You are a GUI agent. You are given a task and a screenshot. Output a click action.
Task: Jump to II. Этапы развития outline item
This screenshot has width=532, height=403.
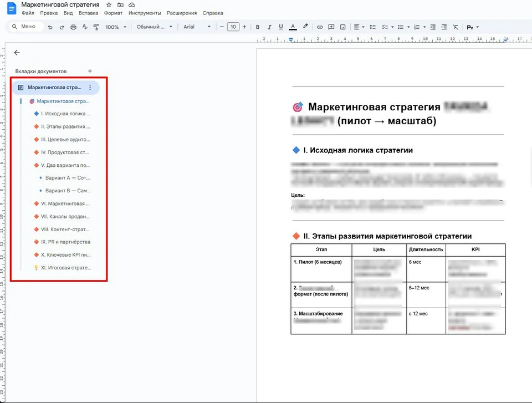62,126
